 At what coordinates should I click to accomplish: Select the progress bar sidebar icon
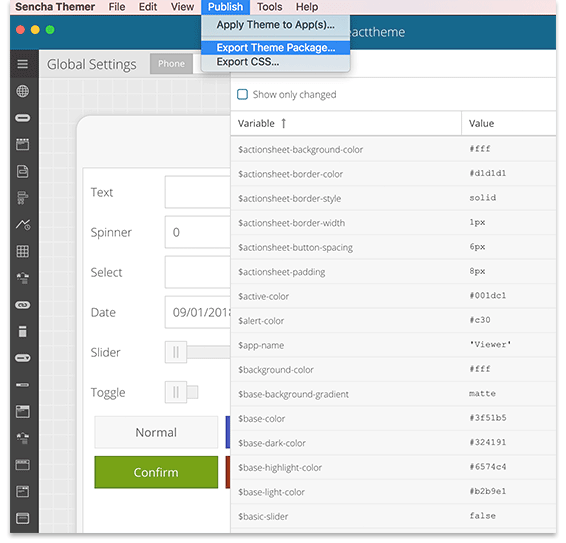[x=22, y=385]
